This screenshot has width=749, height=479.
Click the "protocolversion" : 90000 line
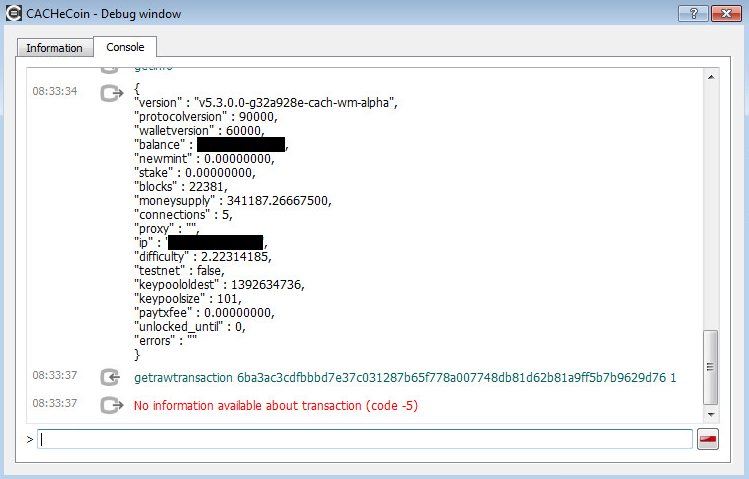click(205, 117)
